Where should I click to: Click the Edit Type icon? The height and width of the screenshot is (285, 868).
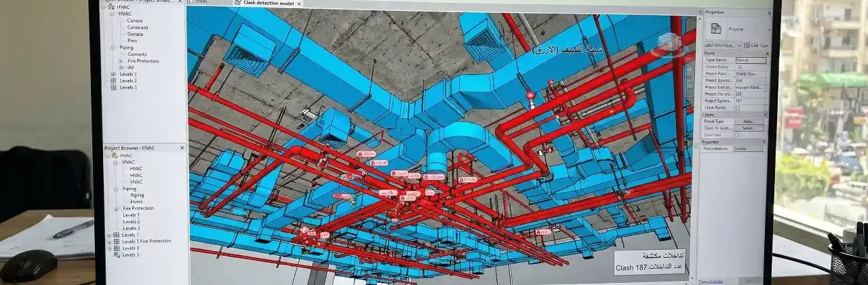coord(747,45)
